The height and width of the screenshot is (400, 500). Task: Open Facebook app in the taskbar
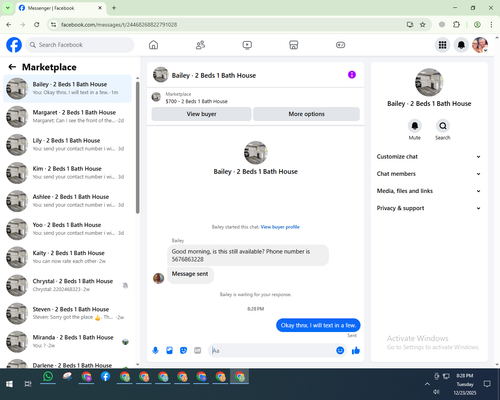[106, 377]
